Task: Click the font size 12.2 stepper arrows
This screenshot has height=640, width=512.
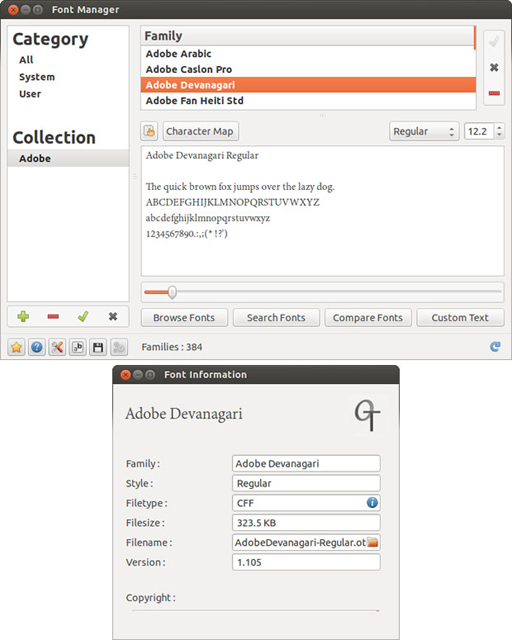Action: point(499,131)
